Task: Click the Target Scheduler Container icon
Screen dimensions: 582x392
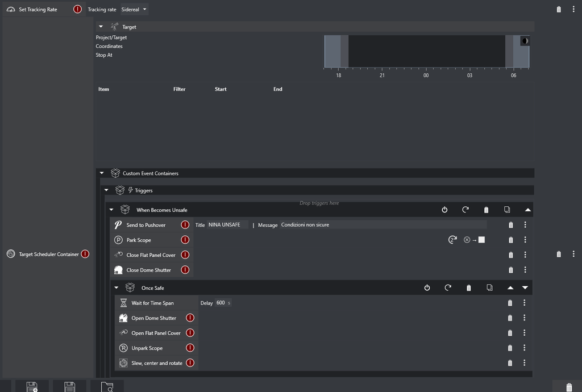Action: 11,254
